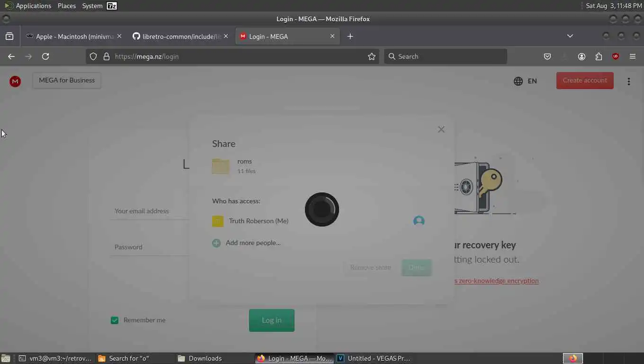
Task: Click Firefox icon in system tray
Action: 573,358
